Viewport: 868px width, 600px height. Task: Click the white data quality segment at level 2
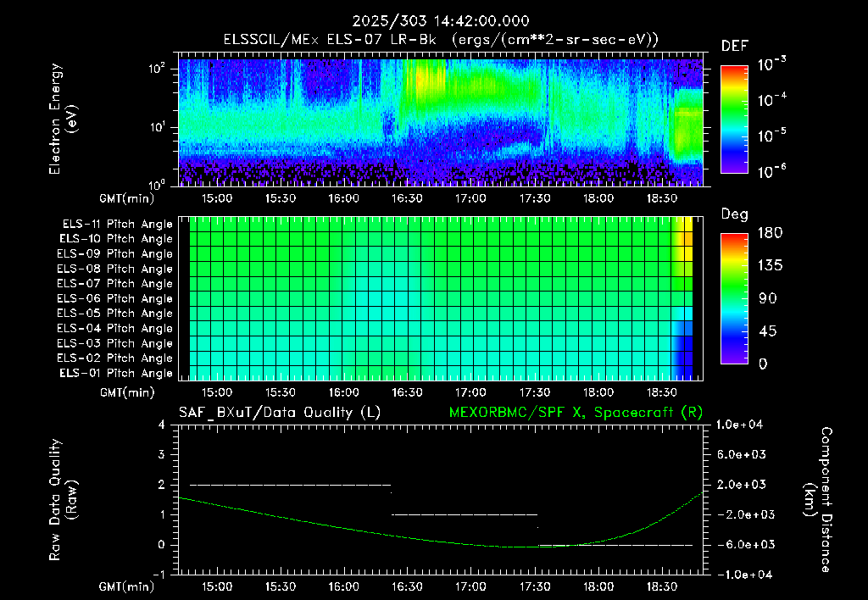[290, 485]
